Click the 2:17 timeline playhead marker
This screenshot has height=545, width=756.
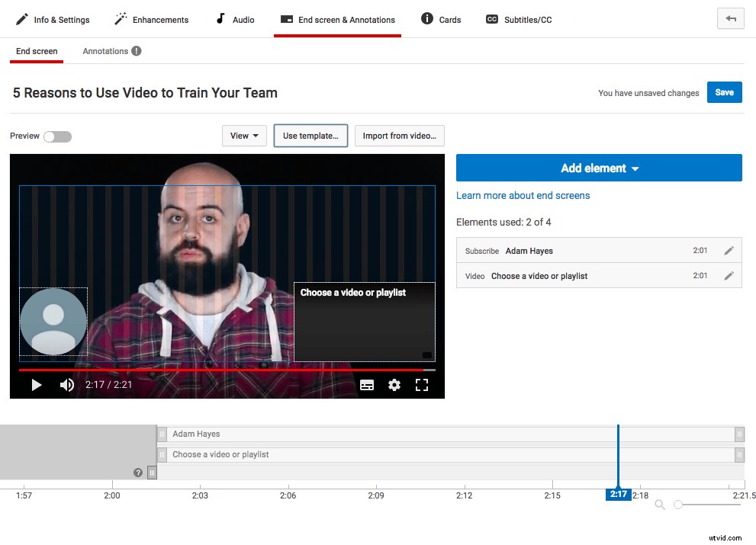[x=619, y=494]
